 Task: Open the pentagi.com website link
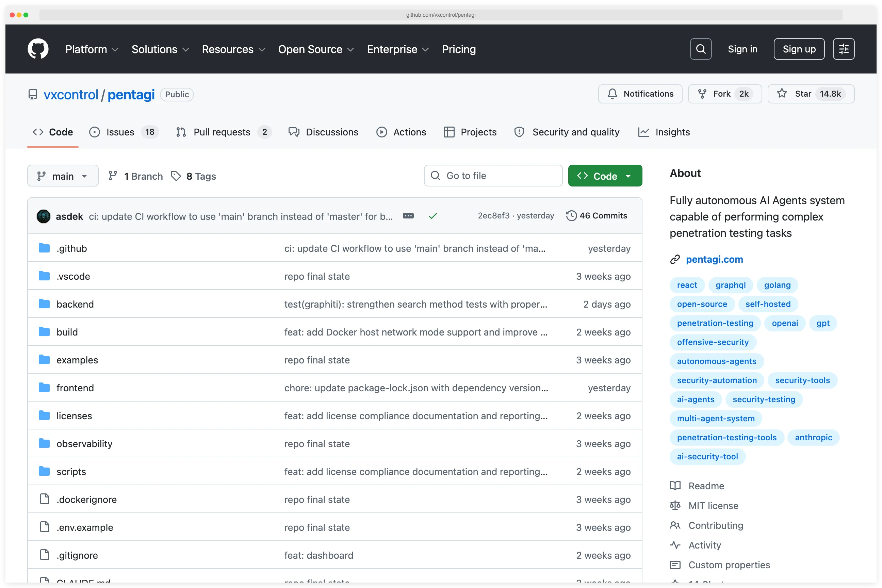coord(714,260)
